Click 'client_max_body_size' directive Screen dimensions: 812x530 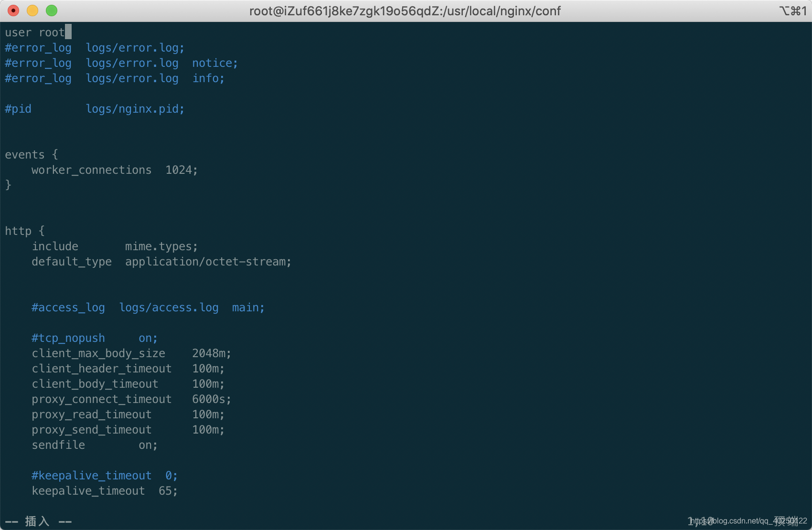[98, 354]
